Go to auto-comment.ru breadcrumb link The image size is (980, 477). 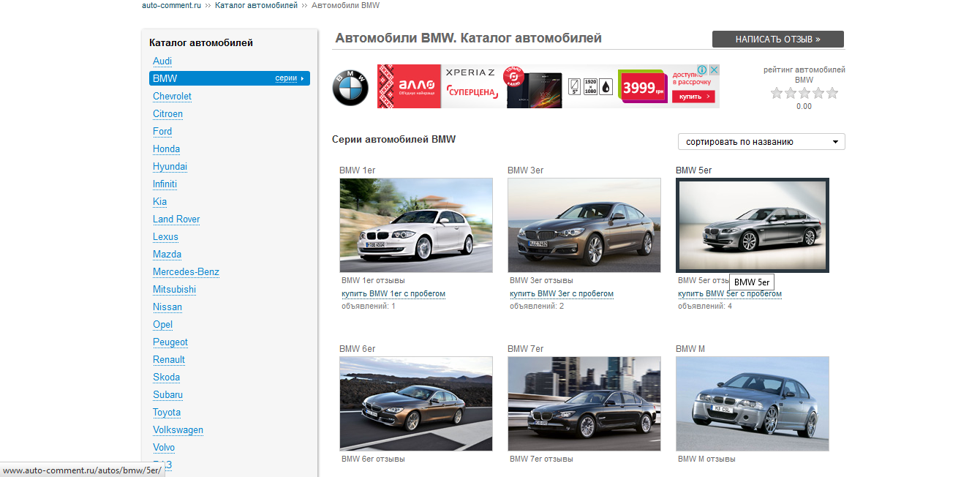point(171,5)
